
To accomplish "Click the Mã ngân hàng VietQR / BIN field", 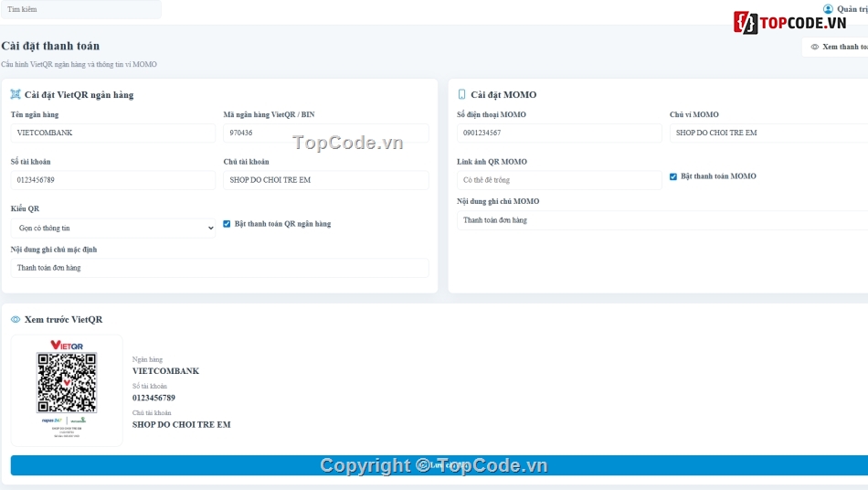I will (x=326, y=133).
